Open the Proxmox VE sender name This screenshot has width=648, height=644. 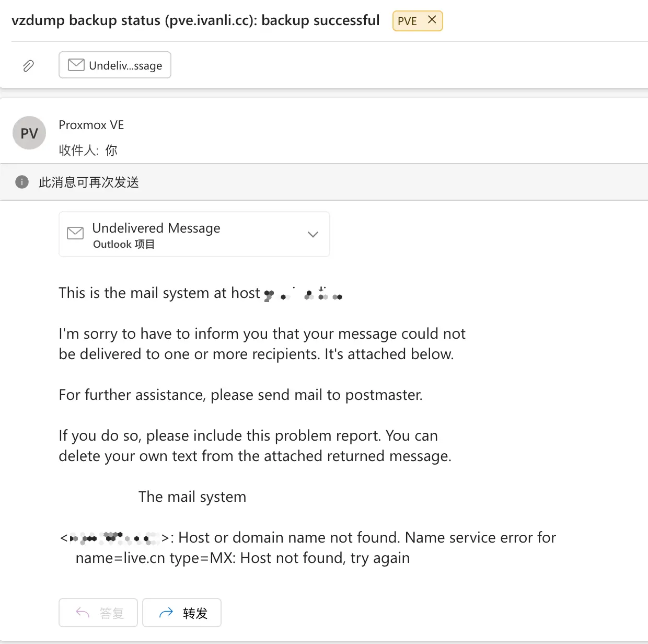[x=91, y=125]
